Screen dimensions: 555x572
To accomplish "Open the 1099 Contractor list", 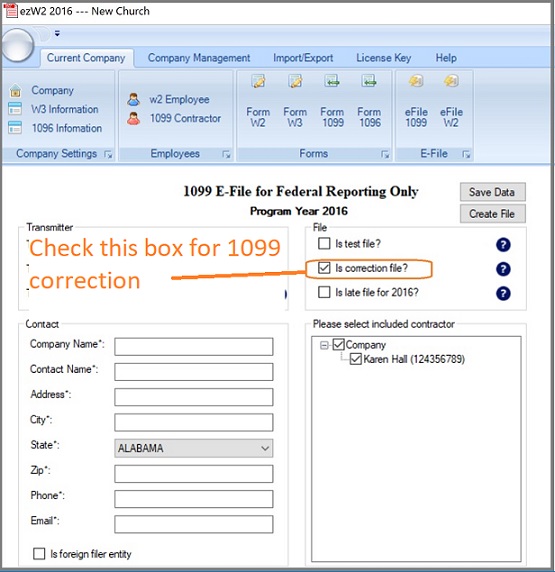I will coord(174,118).
